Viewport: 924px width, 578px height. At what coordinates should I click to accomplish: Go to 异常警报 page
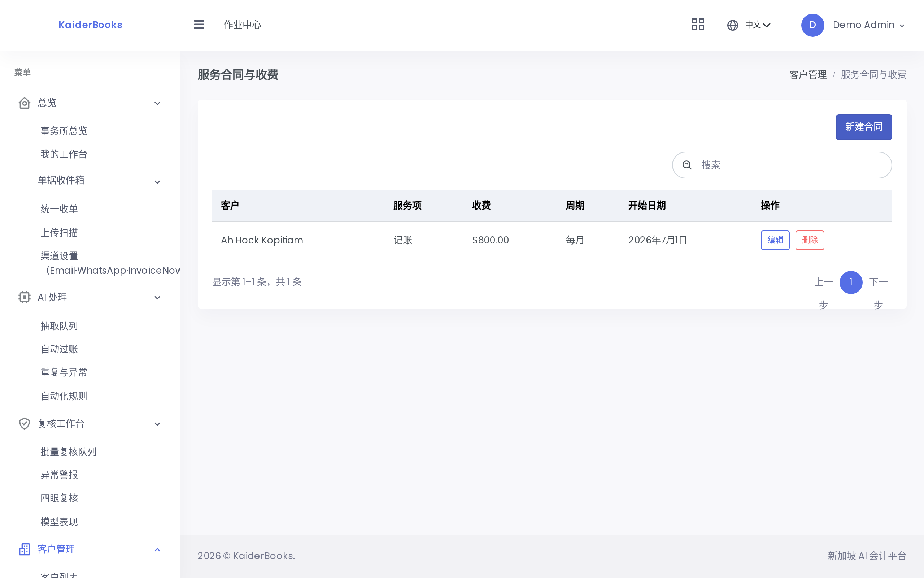tap(59, 474)
